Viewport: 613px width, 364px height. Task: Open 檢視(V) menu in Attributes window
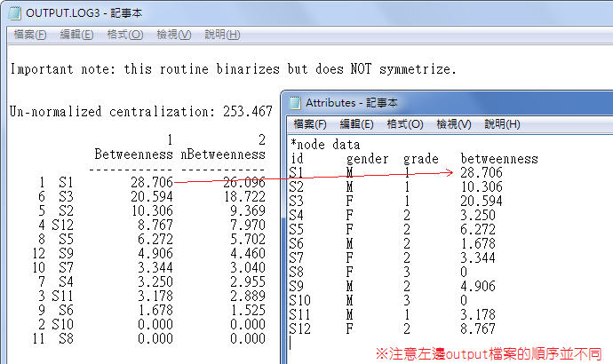pos(454,124)
